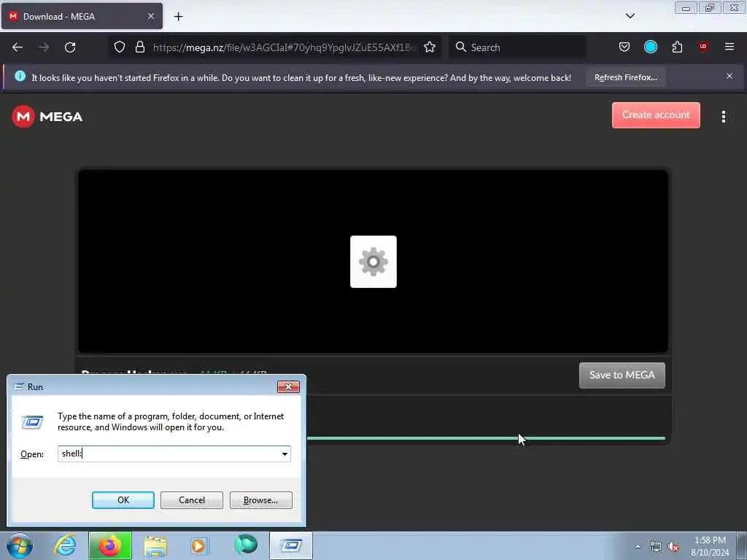Image resolution: width=747 pixels, height=560 pixels.
Task: Click the Firefox forward arrow
Action: (x=44, y=47)
